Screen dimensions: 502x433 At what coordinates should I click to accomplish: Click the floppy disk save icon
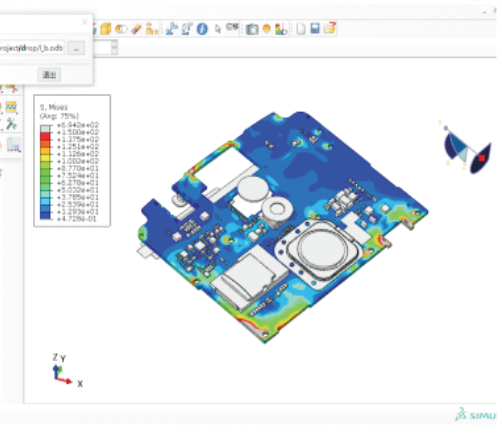tap(315, 28)
